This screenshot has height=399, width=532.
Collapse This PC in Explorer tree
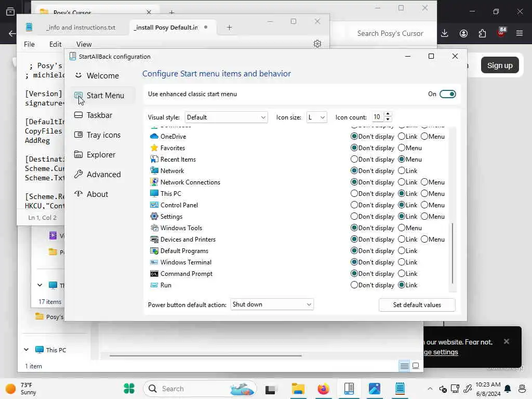click(x=26, y=350)
